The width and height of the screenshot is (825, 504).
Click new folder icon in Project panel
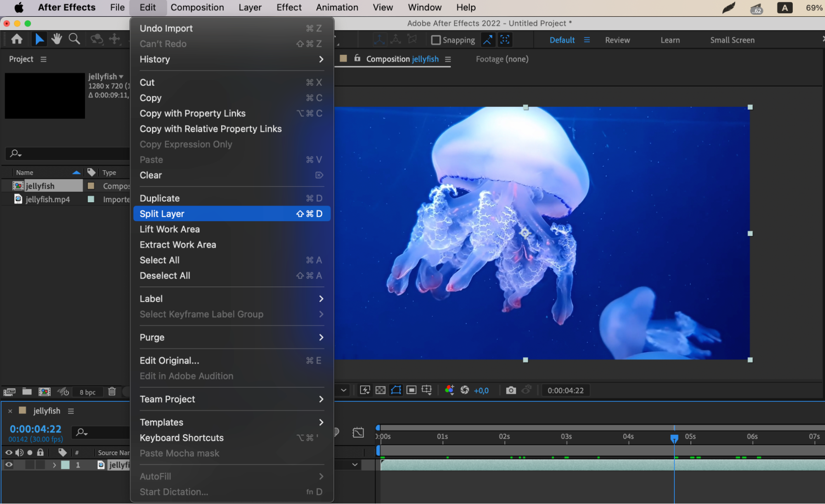point(27,392)
